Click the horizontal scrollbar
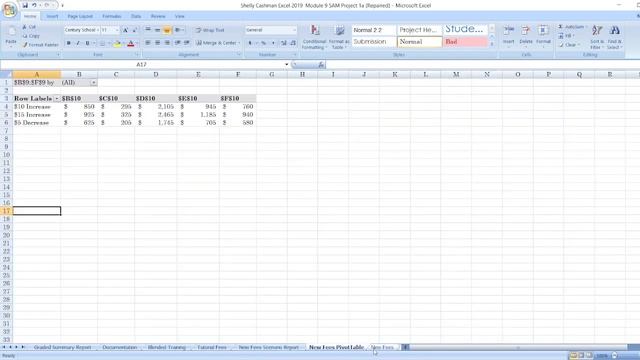The image size is (640, 360). pos(518,347)
